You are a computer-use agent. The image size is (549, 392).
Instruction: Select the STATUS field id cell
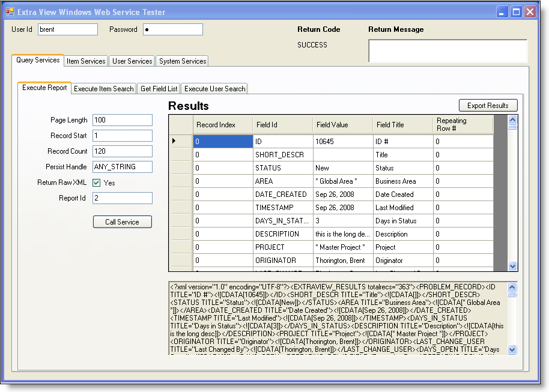[x=282, y=168]
